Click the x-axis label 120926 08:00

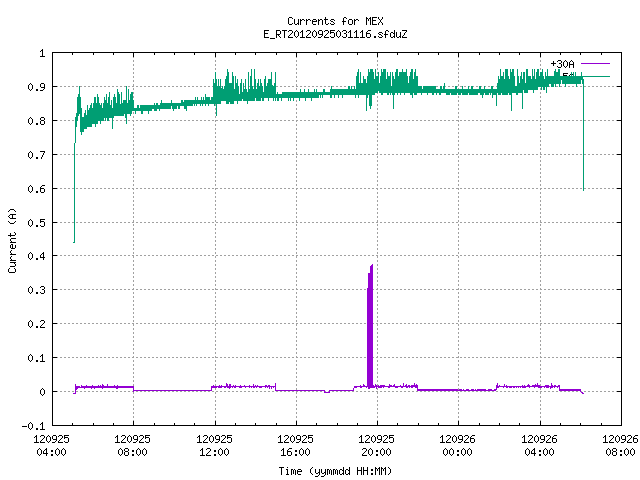tap(620, 446)
